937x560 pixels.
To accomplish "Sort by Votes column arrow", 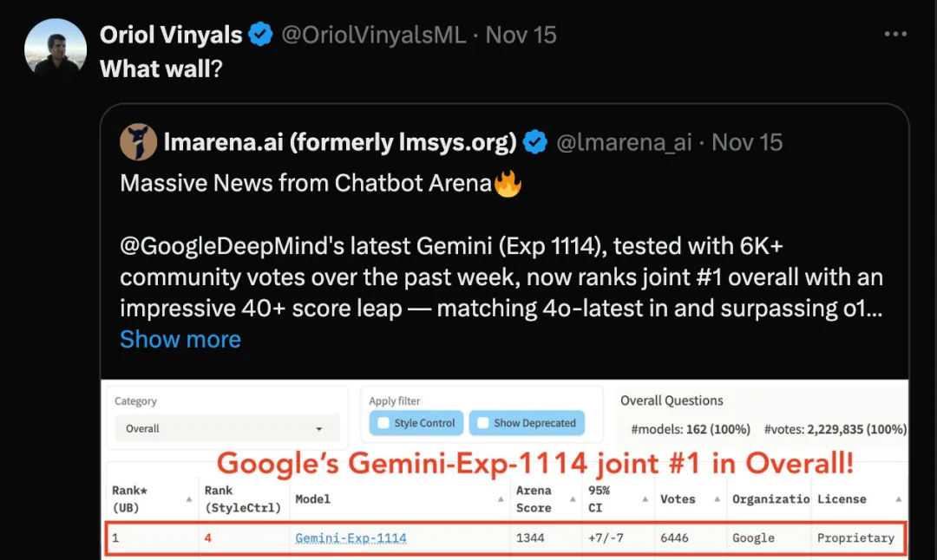I will point(717,499).
